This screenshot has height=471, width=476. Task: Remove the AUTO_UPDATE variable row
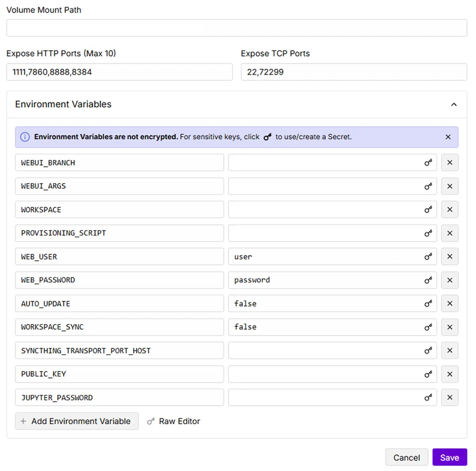pos(449,304)
